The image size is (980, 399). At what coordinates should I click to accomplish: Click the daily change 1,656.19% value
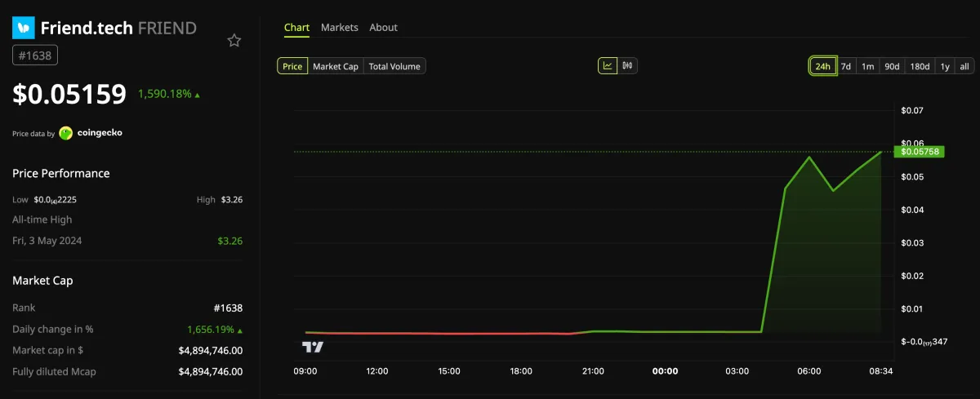(x=212, y=330)
